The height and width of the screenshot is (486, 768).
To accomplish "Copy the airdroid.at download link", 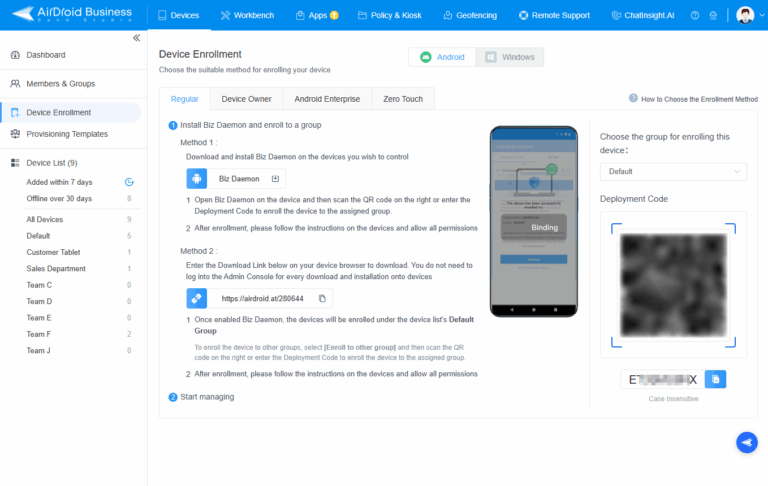I will click(322, 298).
